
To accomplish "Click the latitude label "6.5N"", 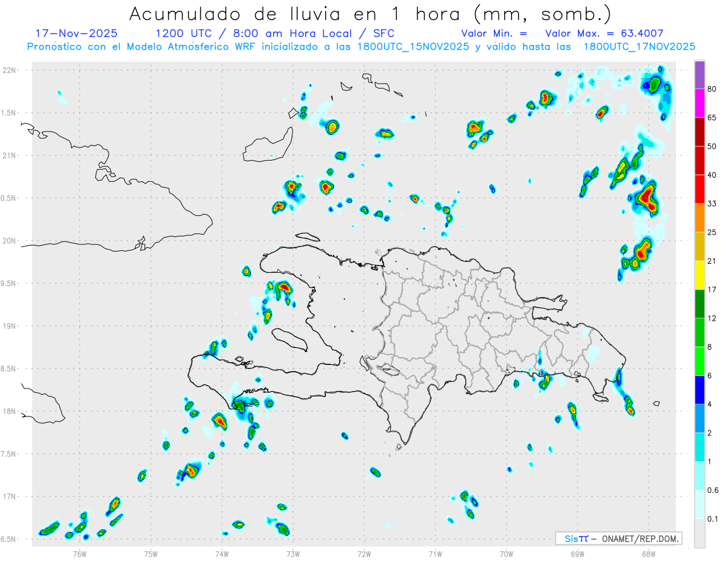I will [8, 539].
